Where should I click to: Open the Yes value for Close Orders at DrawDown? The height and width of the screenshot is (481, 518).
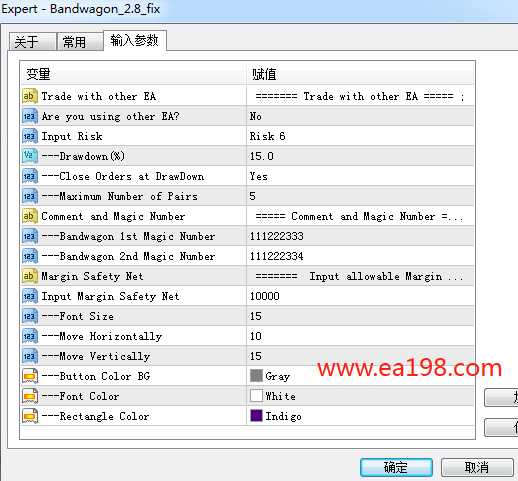tap(360, 176)
